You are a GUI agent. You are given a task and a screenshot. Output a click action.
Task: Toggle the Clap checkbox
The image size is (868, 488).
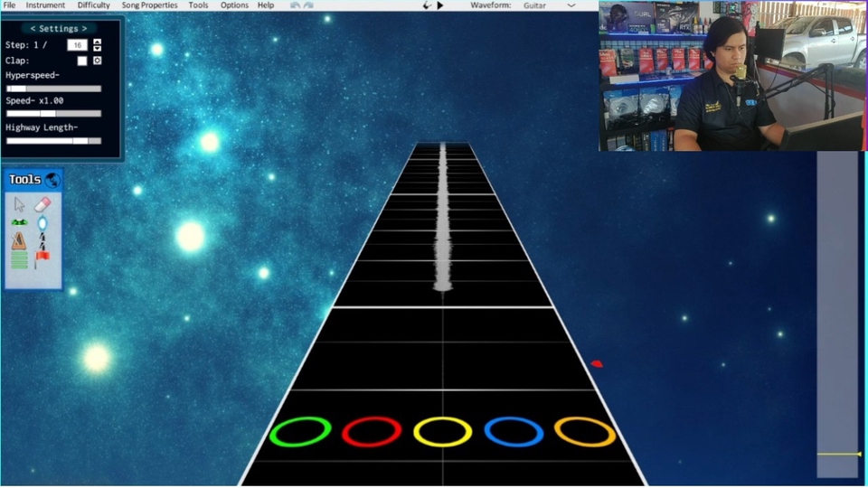click(82, 61)
